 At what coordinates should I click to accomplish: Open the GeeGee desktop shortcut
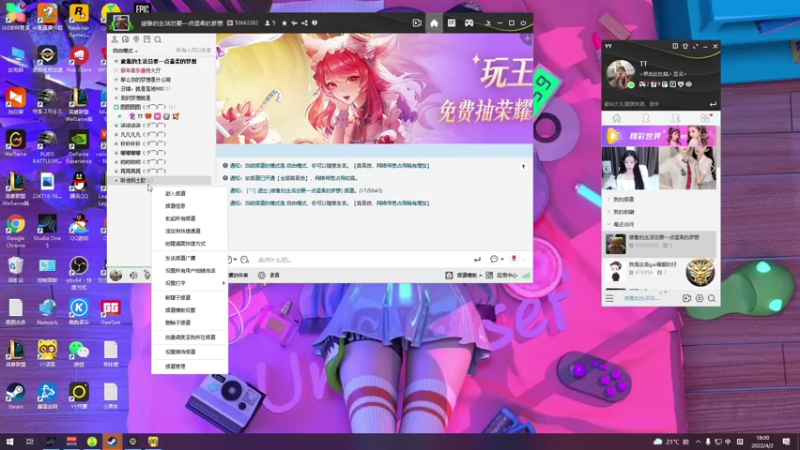pos(110,312)
